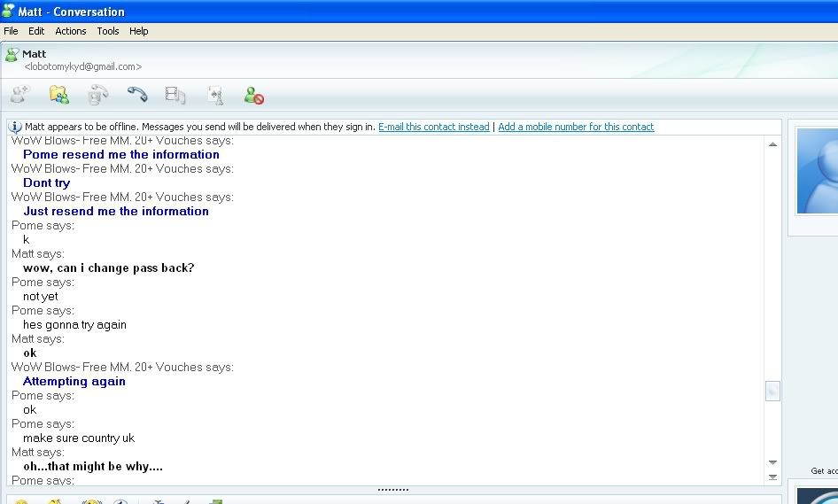This screenshot has height=504, width=838.
Task: Block this contact icon
Action: 254,95
